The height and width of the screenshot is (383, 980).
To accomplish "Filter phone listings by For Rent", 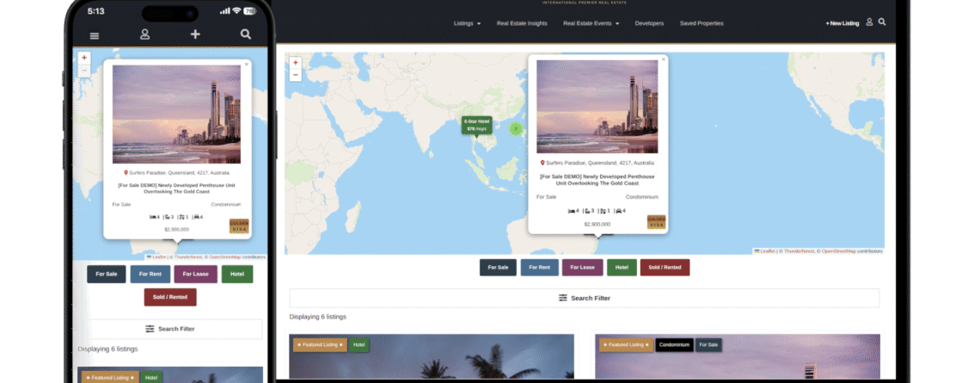I will (150, 274).
